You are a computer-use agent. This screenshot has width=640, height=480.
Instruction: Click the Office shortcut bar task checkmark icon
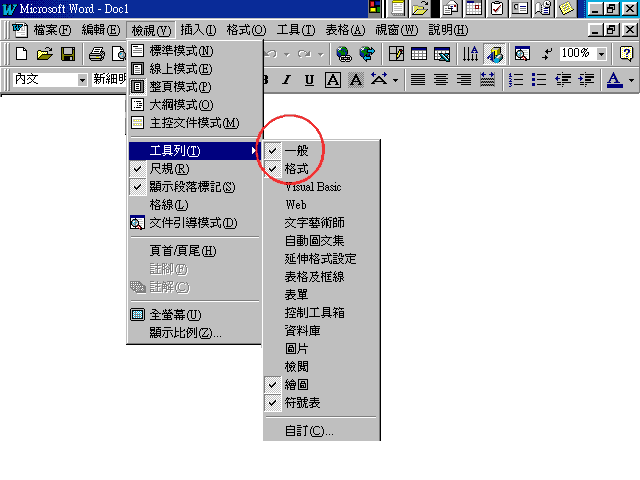pyautogui.click(x=497, y=8)
